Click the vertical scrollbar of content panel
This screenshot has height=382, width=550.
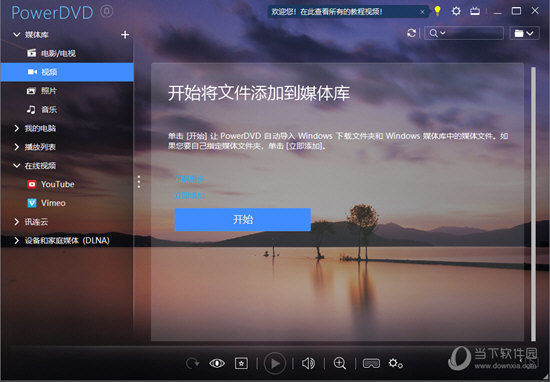(533, 204)
